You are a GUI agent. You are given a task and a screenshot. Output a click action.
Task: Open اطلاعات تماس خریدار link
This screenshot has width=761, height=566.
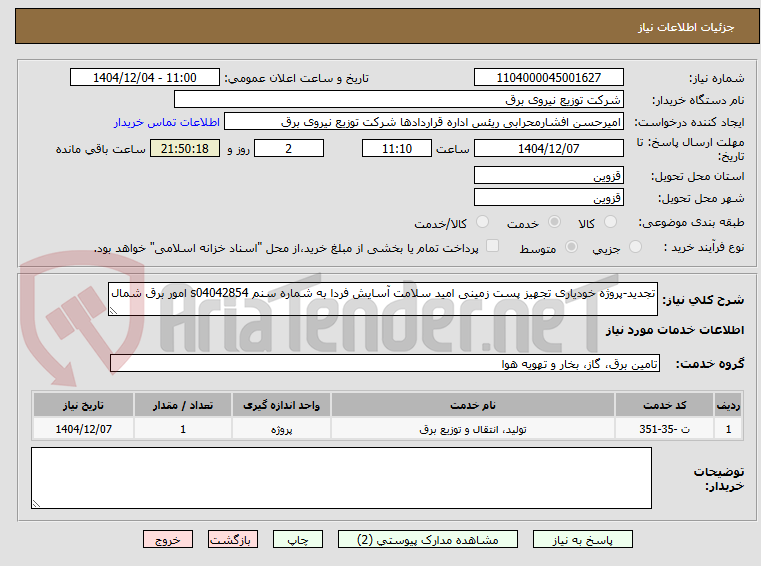[166, 122]
